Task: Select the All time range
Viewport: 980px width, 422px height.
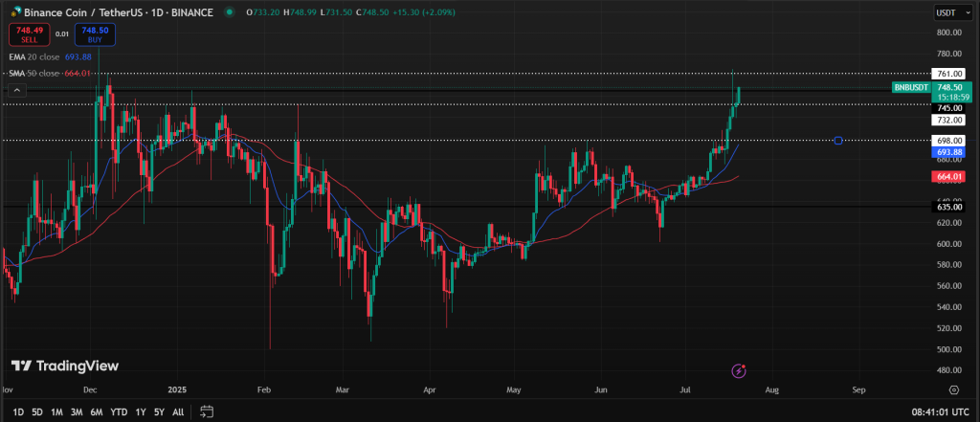Action: 178,412
